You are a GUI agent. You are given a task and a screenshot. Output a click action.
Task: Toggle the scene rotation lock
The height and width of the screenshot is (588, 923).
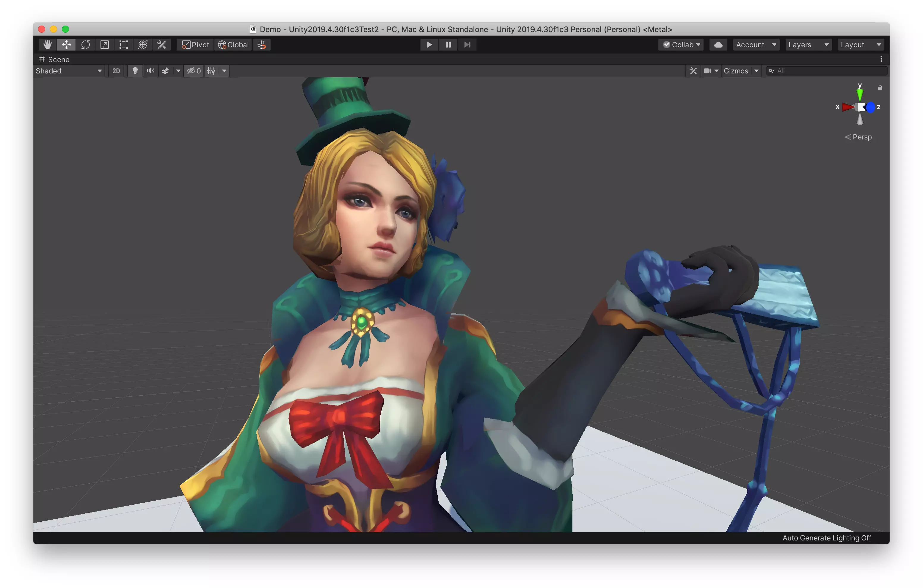pos(880,88)
